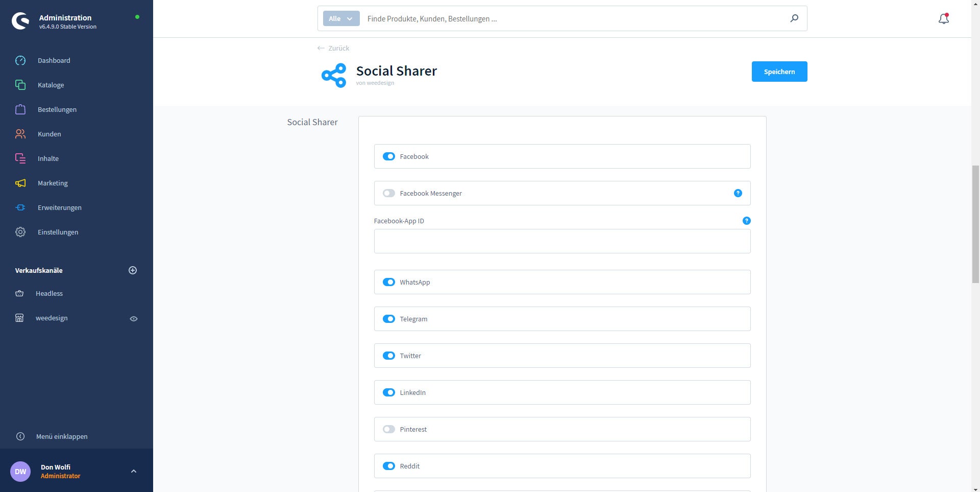Disable the WhatsApp toggle
This screenshot has height=492, width=980.
[389, 282]
